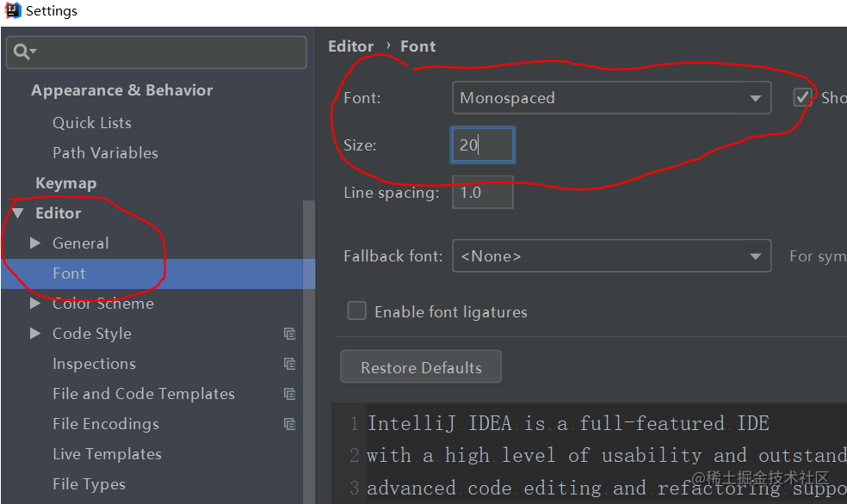Click the 'Fallback font:' label
The width and height of the screenshot is (847, 504).
pos(393,255)
